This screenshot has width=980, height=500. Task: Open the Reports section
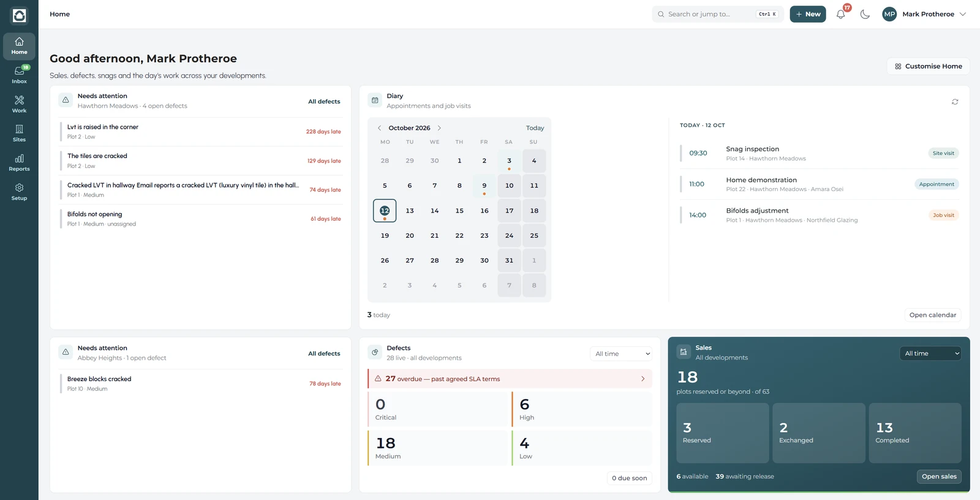tap(19, 162)
